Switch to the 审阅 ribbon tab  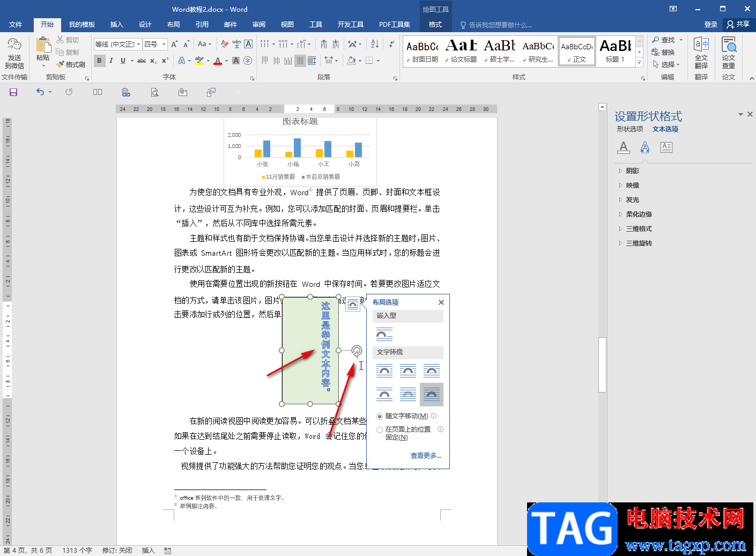(x=259, y=25)
